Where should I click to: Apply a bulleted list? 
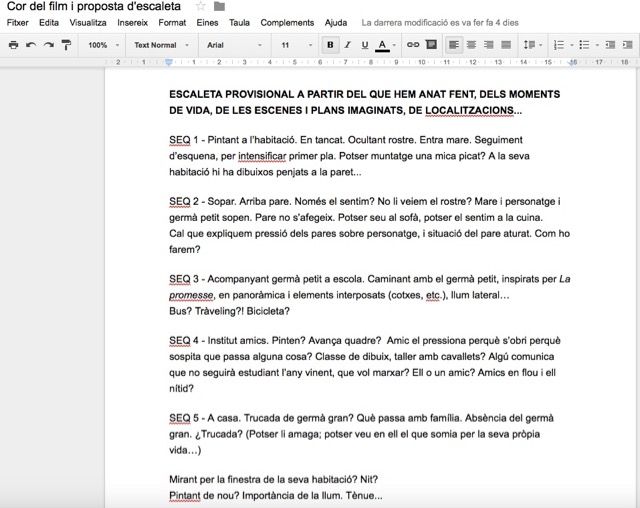pos(584,45)
